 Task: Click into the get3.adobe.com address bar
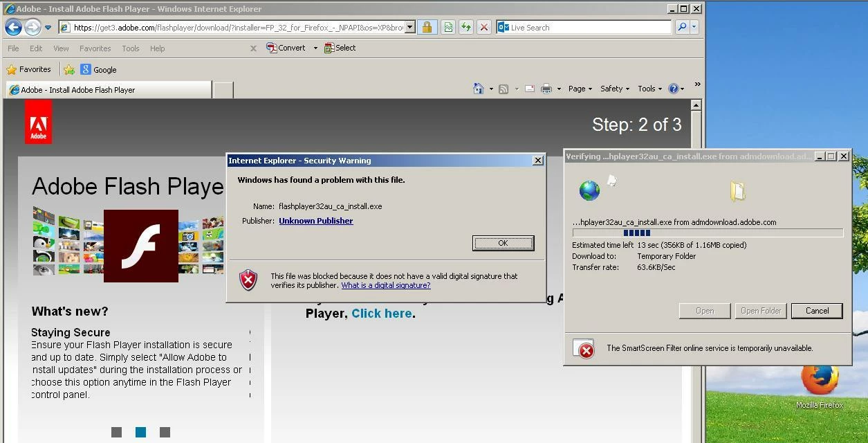[x=231, y=28]
